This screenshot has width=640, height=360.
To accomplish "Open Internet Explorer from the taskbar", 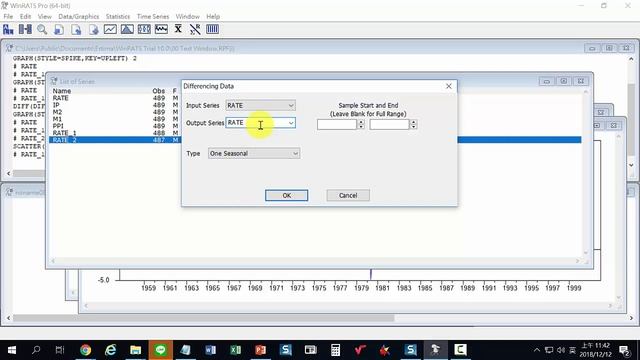I will pos(110,350).
